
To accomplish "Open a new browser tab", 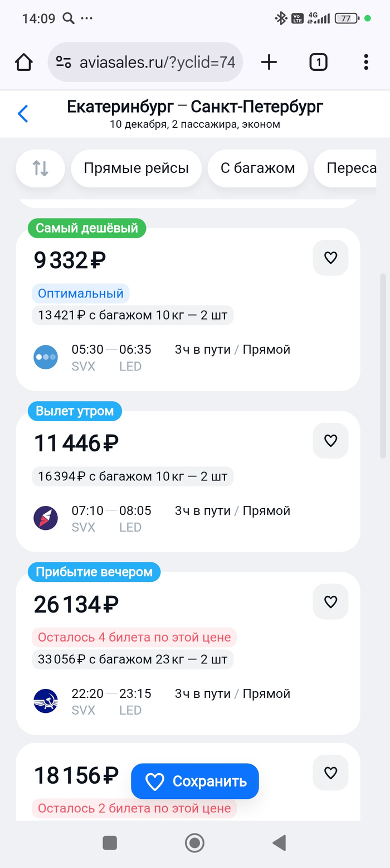I will (x=269, y=62).
